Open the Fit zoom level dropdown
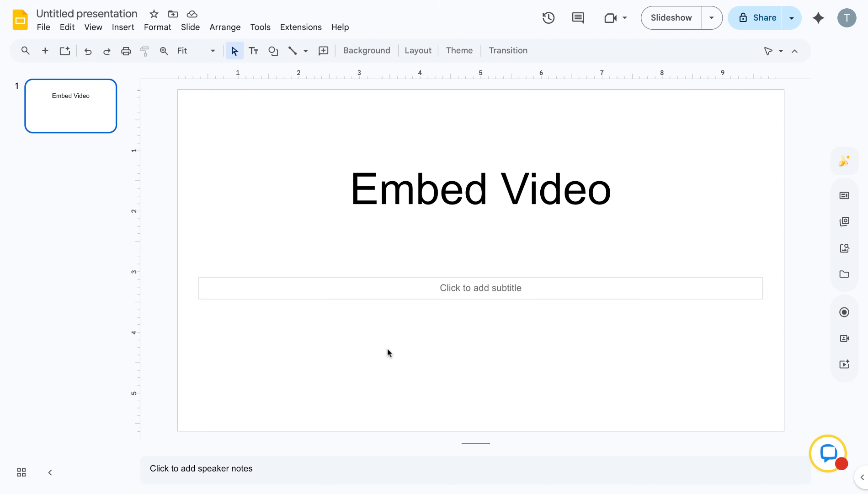The image size is (868, 494). (196, 51)
